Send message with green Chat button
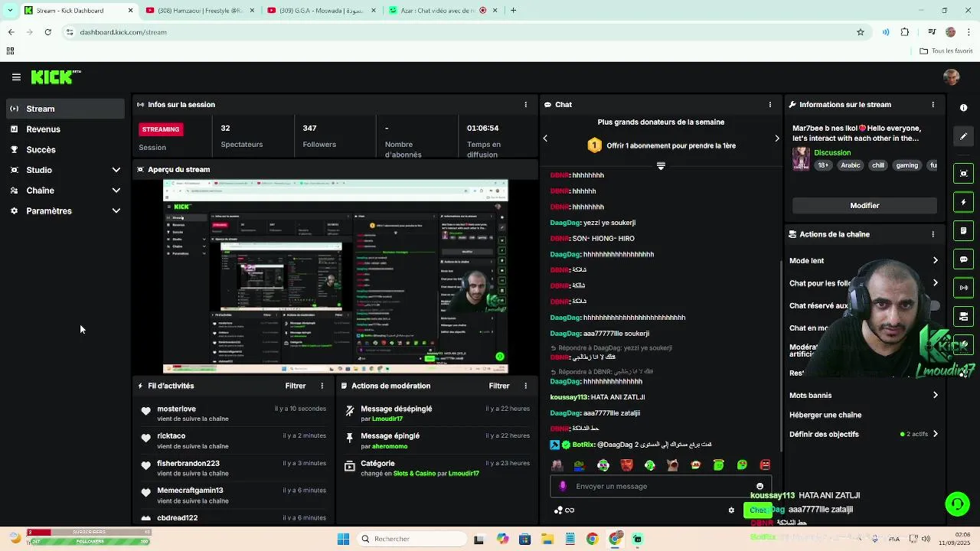 pyautogui.click(x=757, y=510)
